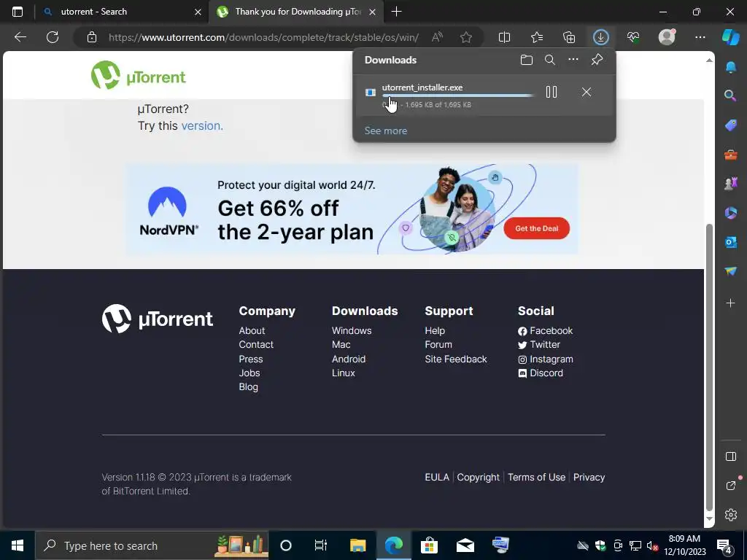Viewport: 747px width, 560px height.
Task: Visit the Instagram social link
Action: point(546,359)
